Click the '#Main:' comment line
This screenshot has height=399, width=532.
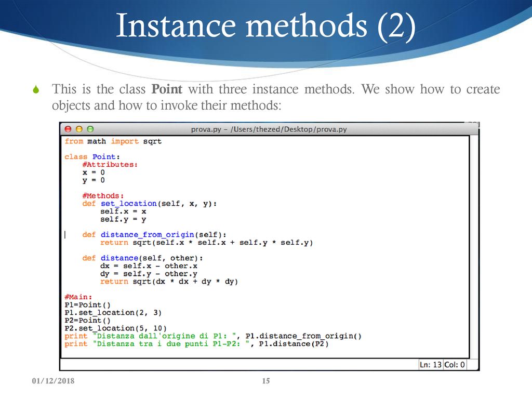click(x=78, y=297)
